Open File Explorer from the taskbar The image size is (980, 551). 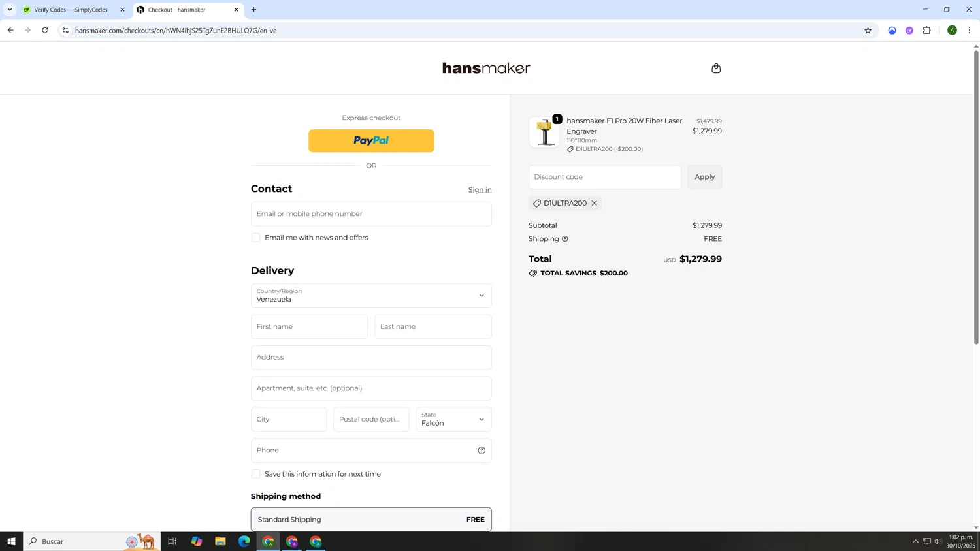[220, 541]
